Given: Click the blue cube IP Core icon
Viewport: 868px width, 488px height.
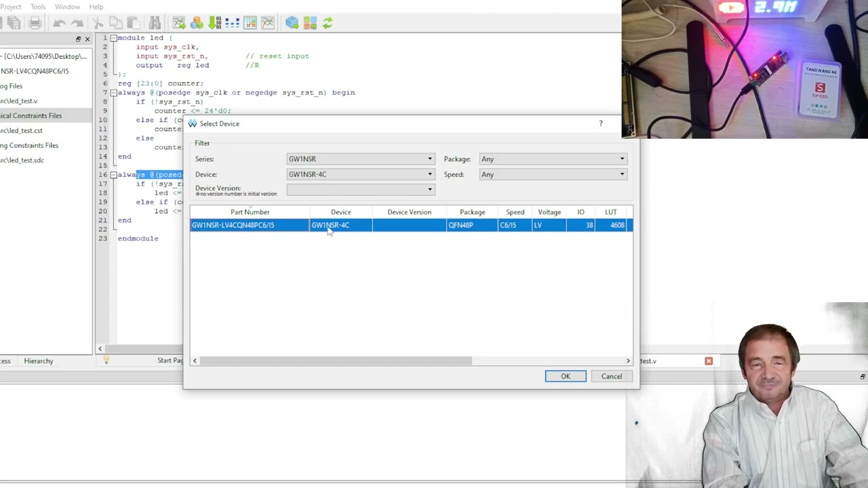Looking at the screenshot, I should [x=292, y=23].
